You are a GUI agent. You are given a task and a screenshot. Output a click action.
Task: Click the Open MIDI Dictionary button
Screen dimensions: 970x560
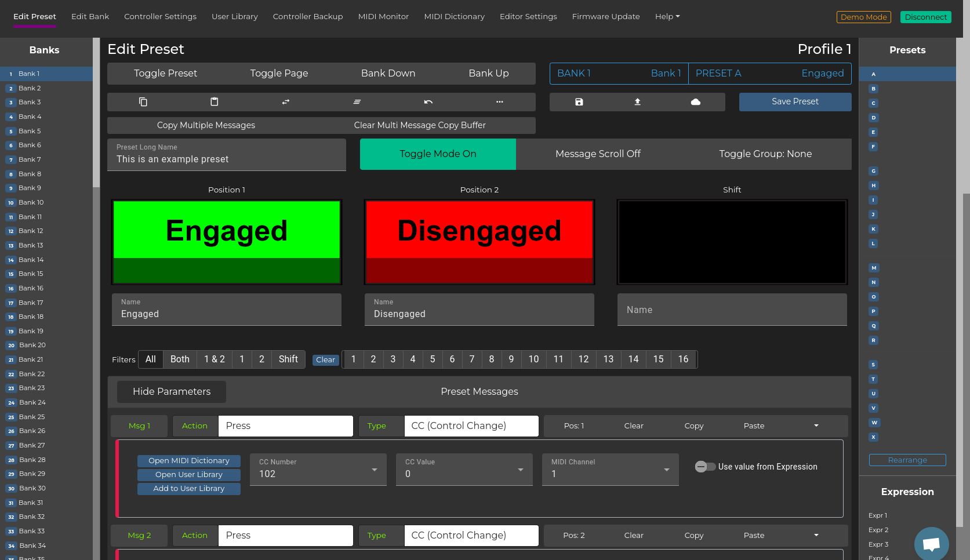point(189,461)
